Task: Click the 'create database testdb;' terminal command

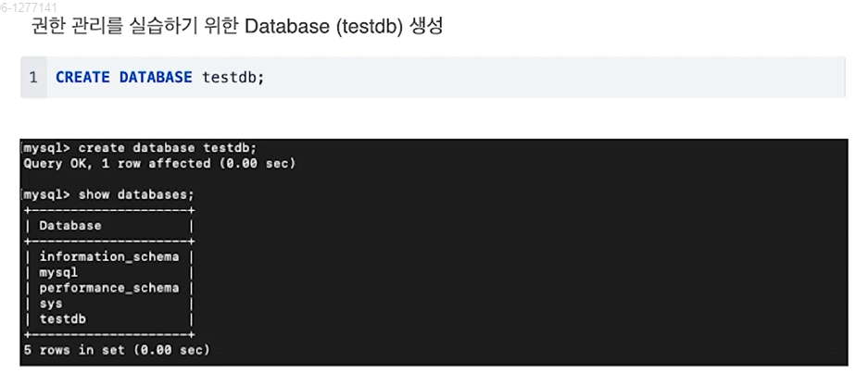Action: click(x=168, y=148)
